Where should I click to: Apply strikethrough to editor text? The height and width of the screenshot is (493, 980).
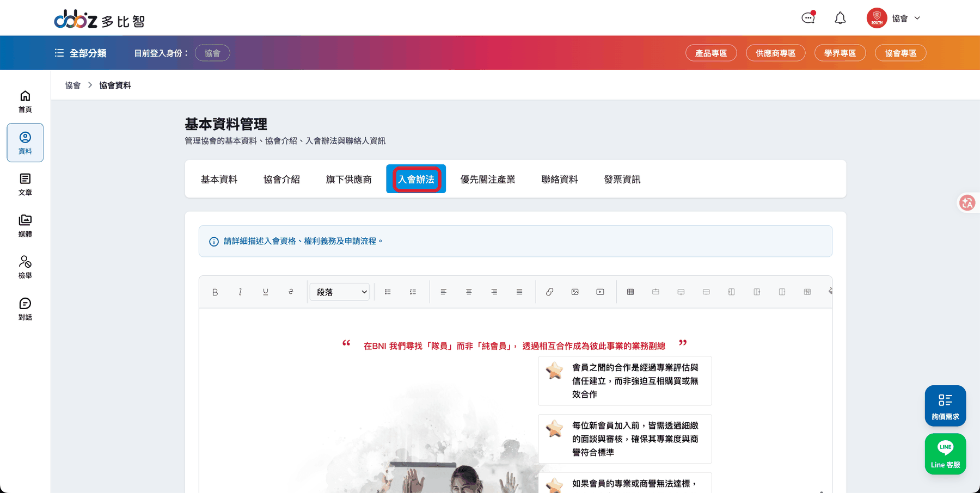291,292
